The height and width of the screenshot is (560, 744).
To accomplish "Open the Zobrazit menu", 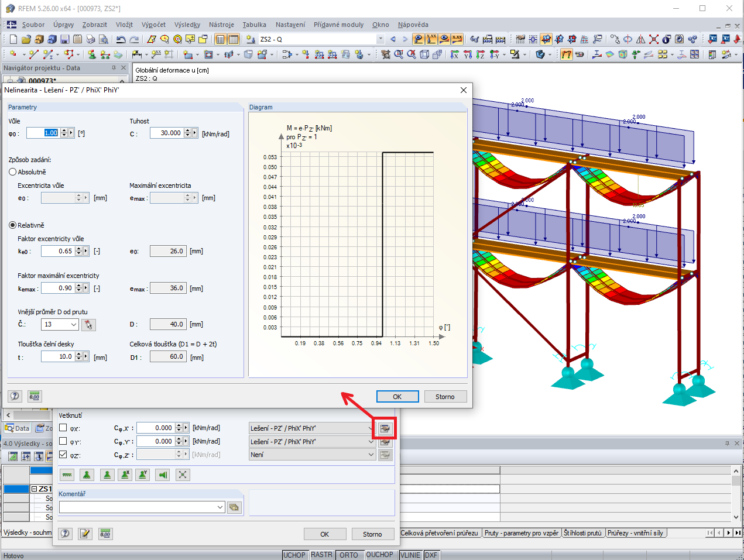I will click(x=95, y=25).
